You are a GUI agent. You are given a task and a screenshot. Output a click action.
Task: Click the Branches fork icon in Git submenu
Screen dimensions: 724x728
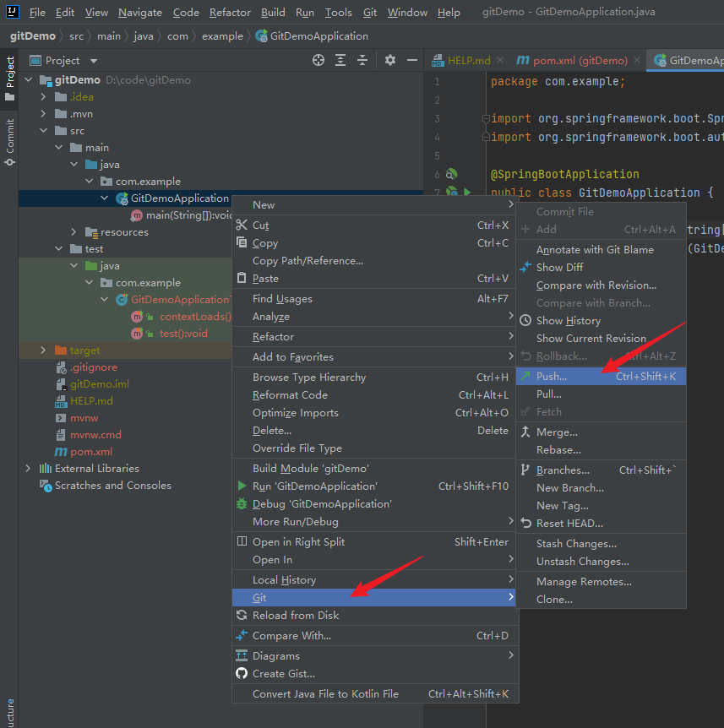[x=525, y=470]
